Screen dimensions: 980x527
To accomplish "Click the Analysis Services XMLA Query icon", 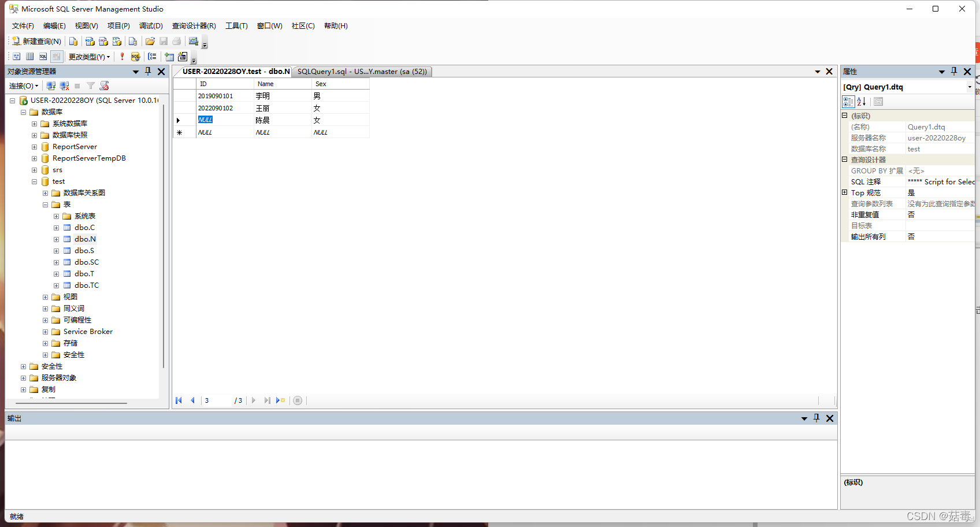I will [117, 41].
